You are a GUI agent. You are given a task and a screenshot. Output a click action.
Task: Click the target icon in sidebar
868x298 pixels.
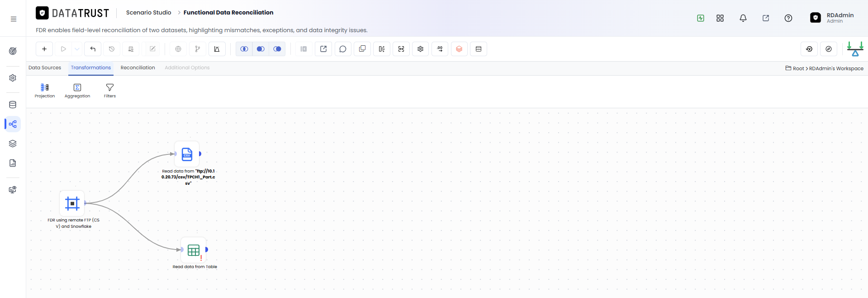tap(13, 51)
